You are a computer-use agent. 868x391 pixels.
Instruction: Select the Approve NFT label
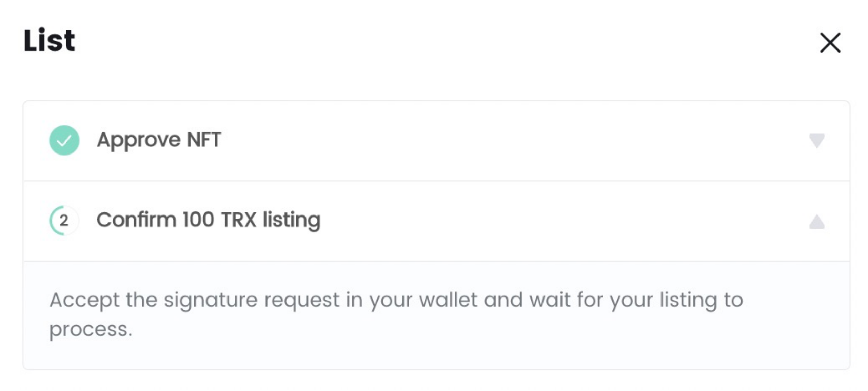click(x=159, y=140)
